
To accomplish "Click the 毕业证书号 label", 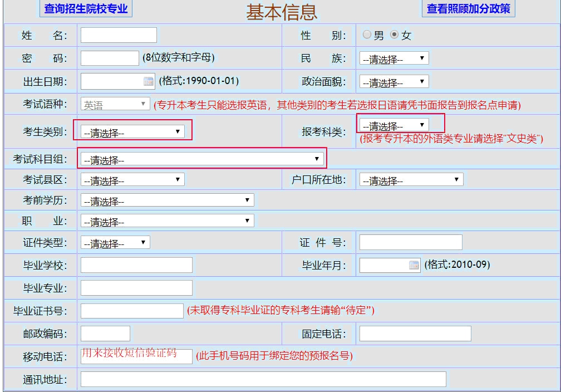I will [x=40, y=311].
